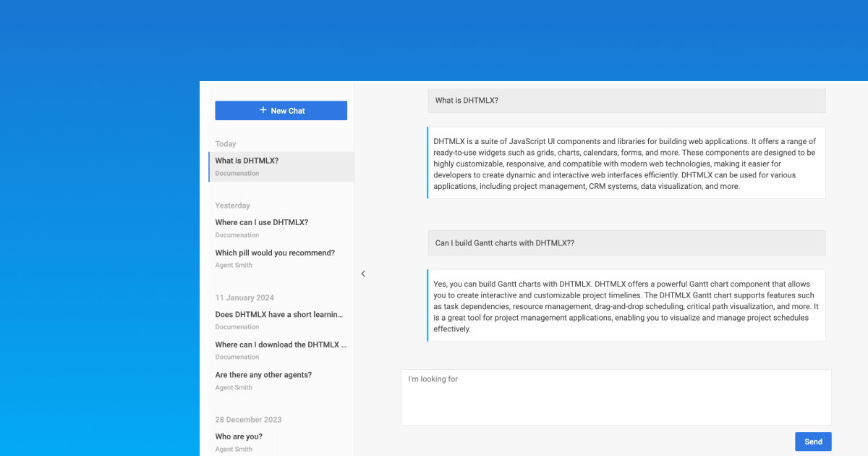
Task: Collapse the sidebar using the left chevron
Action: click(x=363, y=274)
